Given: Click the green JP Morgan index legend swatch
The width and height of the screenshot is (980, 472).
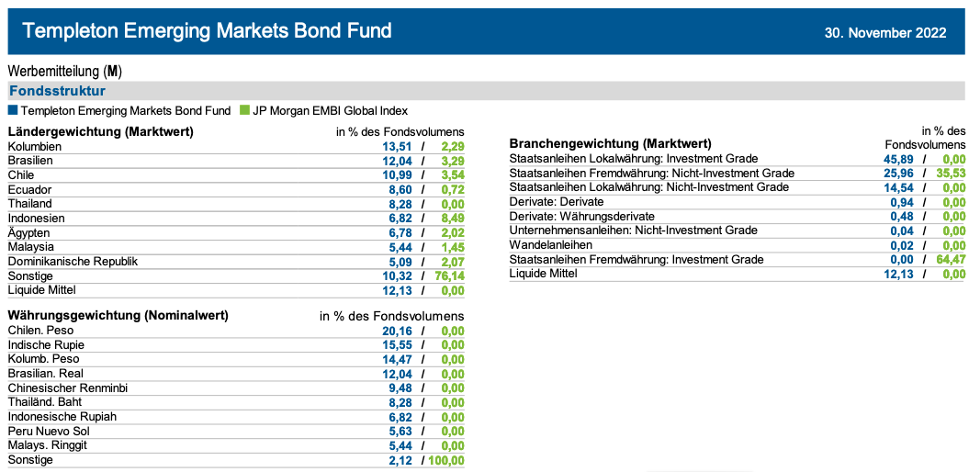Looking at the screenshot, I should coord(244,110).
